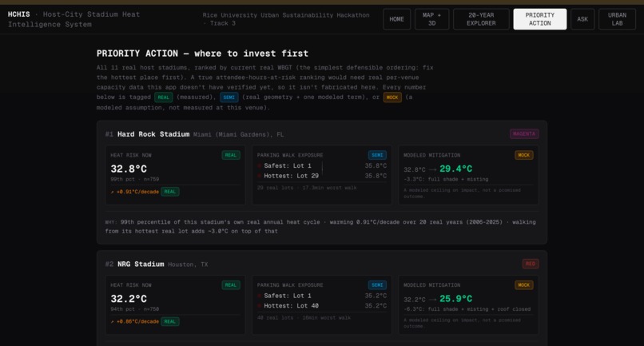Image resolution: width=644 pixels, height=346 pixels.
Task: Click PARKING WALK EXPOSURE label in Hard Rock card
Action: [x=290, y=155]
